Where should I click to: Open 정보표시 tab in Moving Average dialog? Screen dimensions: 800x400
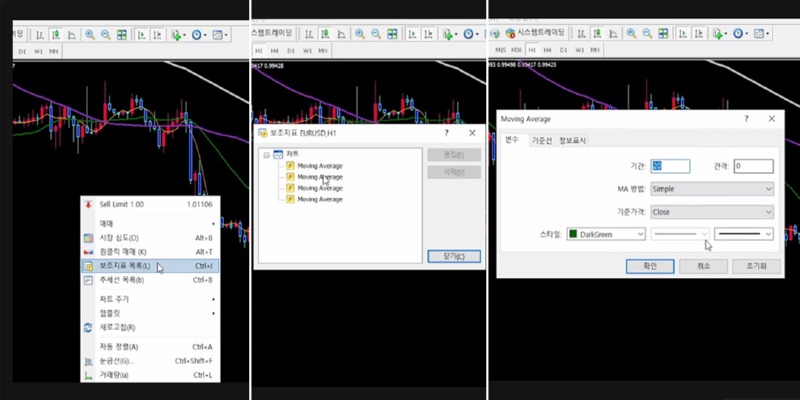click(572, 141)
